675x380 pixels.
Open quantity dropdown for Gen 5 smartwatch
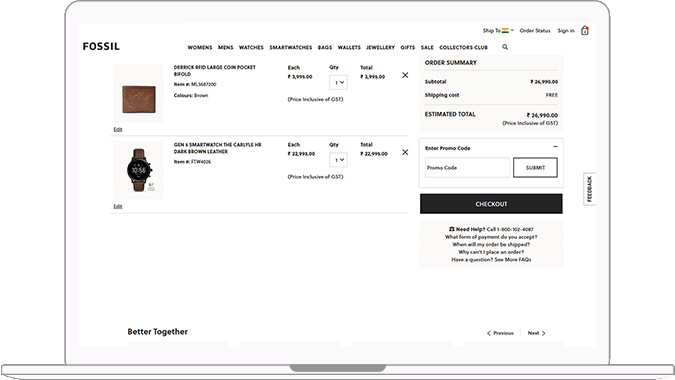(x=338, y=160)
